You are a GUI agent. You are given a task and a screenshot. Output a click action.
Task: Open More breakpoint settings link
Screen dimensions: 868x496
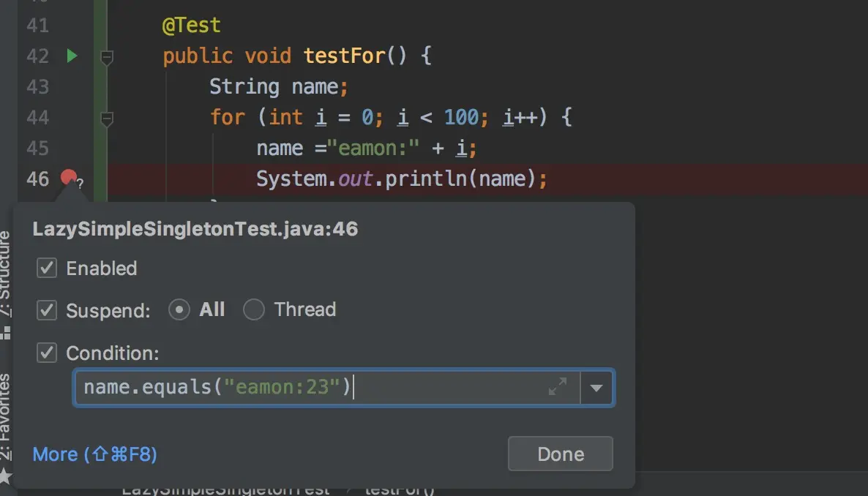tap(94, 454)
